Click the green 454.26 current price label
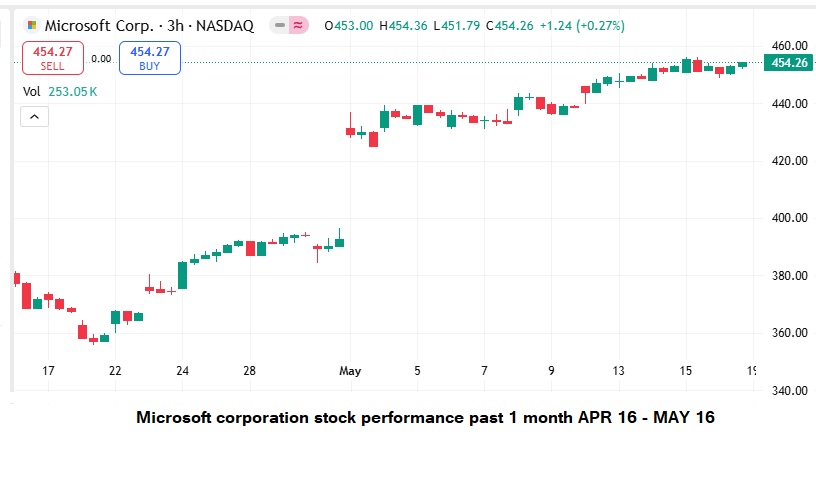 coord(789,63)
